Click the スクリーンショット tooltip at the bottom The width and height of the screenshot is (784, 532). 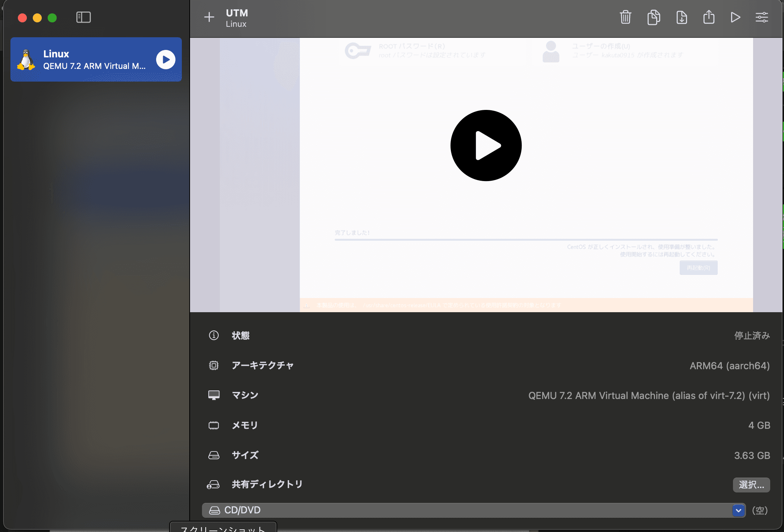pos(223,528)
